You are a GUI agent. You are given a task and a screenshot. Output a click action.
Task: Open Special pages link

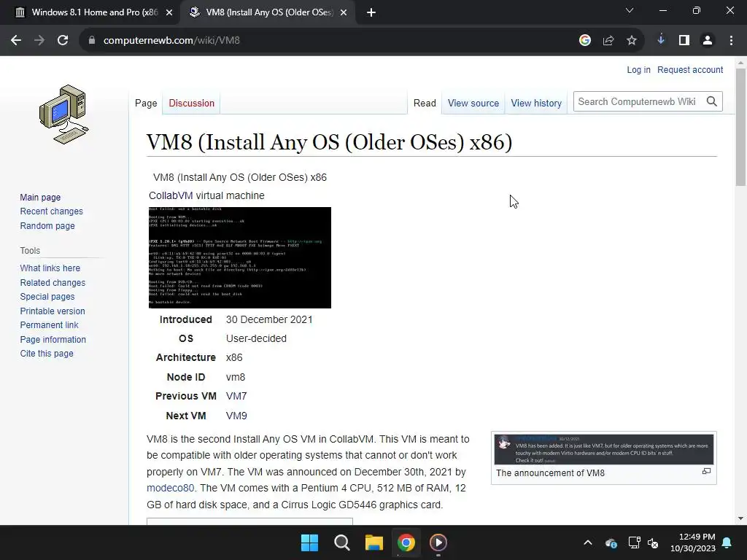pyautogui.click(x=47, y=297)
